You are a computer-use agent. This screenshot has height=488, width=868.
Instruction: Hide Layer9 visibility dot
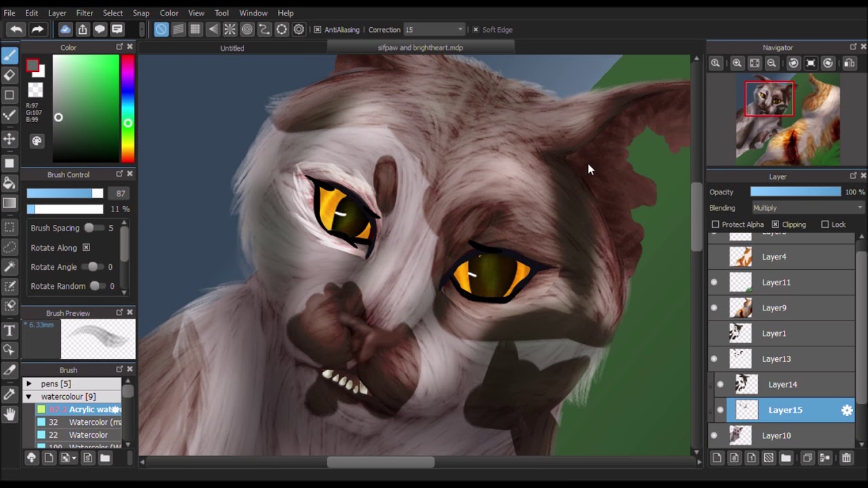[714, 308]
